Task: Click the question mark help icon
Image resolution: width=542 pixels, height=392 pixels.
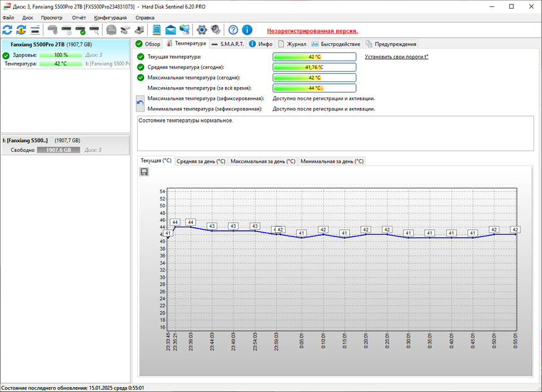Action: coord(233,30)
